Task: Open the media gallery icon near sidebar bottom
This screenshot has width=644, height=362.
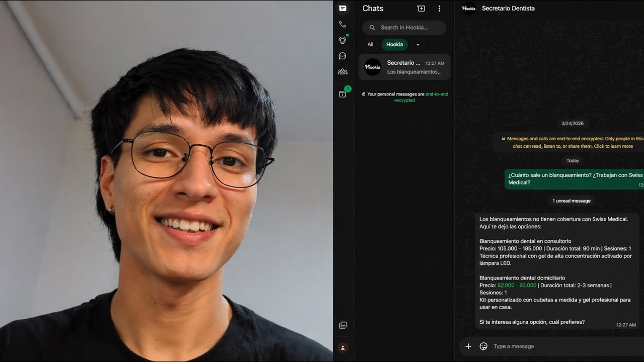Action: click(x=343, y=325)
